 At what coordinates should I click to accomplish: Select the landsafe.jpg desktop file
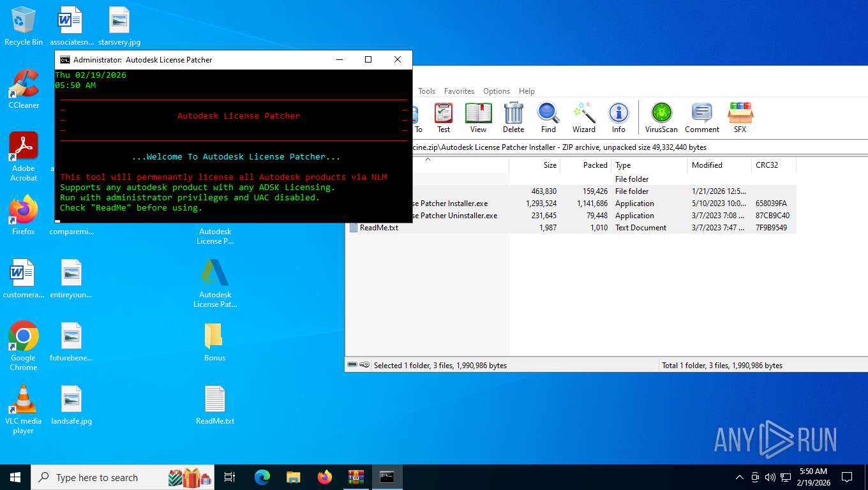pyautogui.click(x=71, y=406)
